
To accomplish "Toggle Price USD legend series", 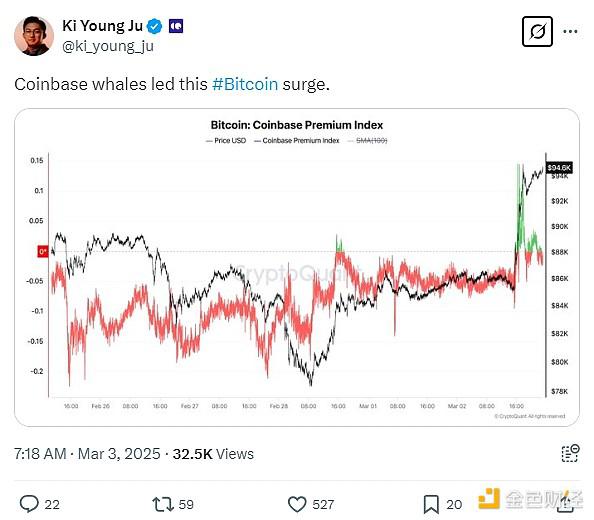I will [x=226, y=141].
